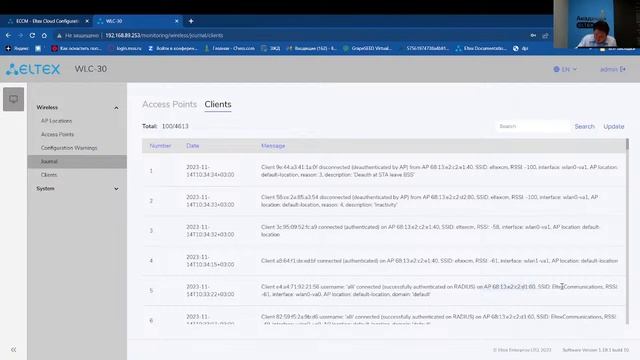Open the 'Как почистить' bookmark
The height and width of the screenshot is (360, 640).
pos(76,48)
